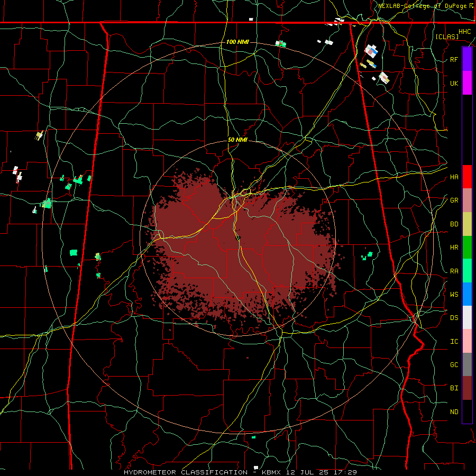Click the ND black legend swatch

[x=467, y=411]
